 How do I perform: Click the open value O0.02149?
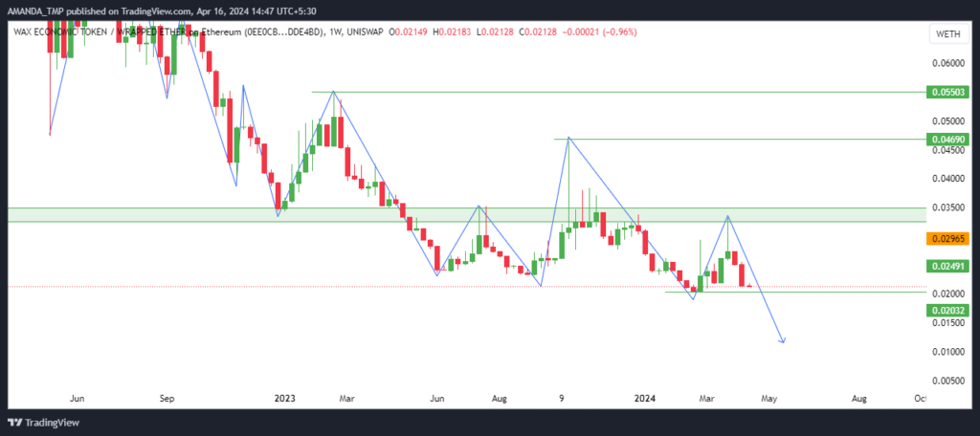pos(408,32)
